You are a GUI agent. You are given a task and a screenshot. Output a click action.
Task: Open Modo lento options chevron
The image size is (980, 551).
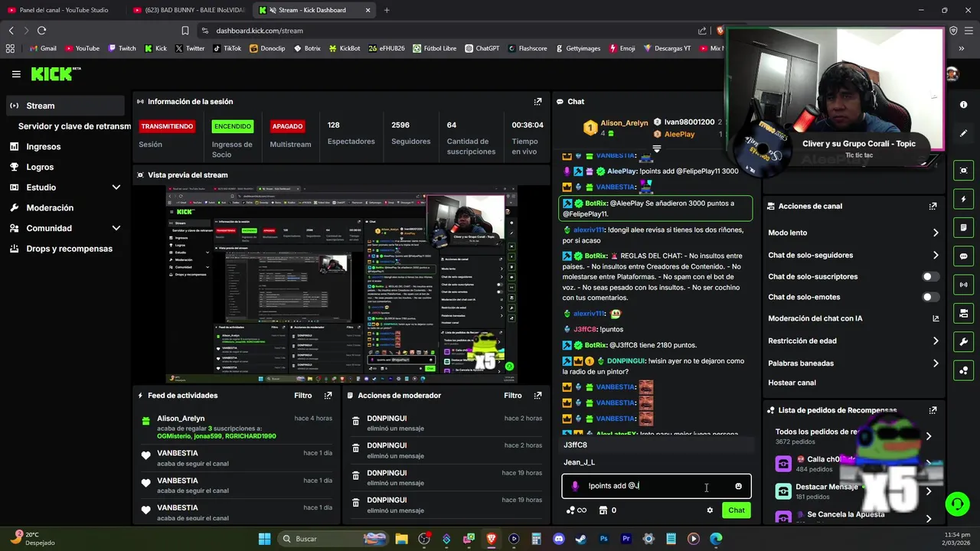[x=935, y=233]
